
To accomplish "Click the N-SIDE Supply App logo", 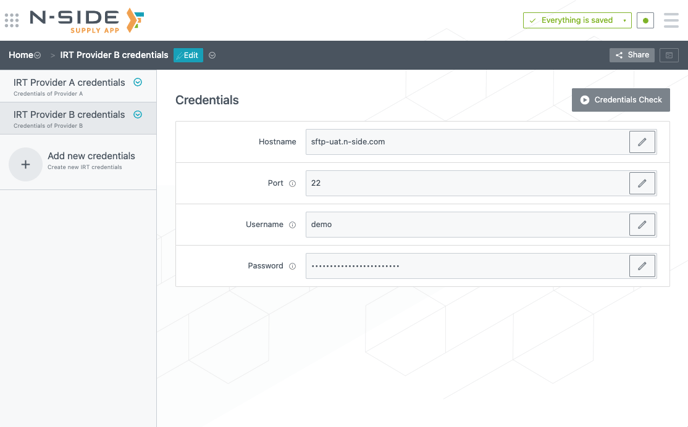I will tap(86, 20).
